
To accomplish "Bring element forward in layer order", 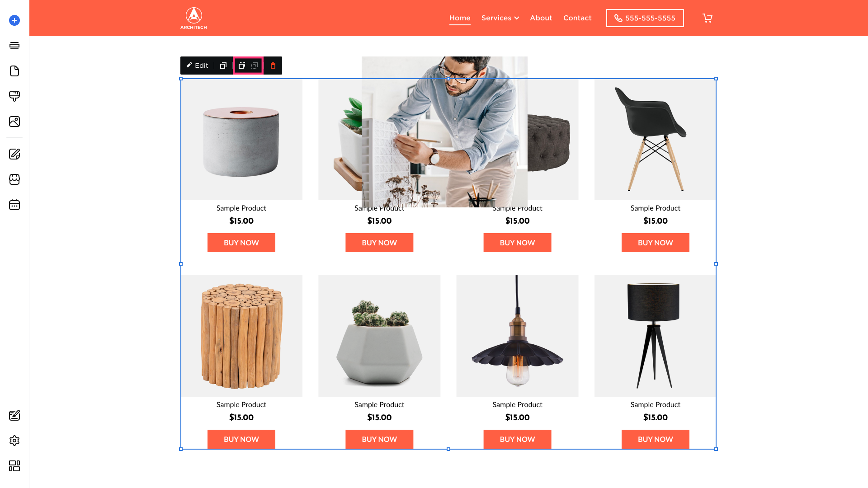I will [x=242, y=66].
